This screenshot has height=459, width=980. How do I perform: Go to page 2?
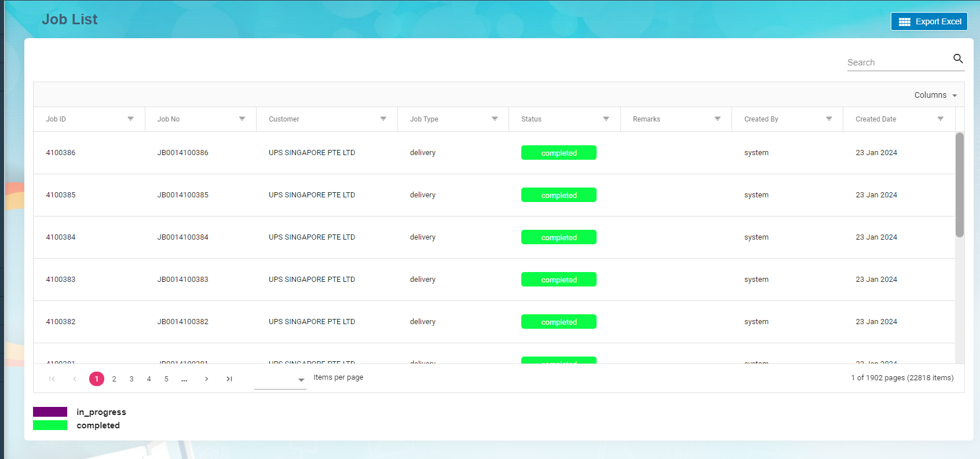114,379
